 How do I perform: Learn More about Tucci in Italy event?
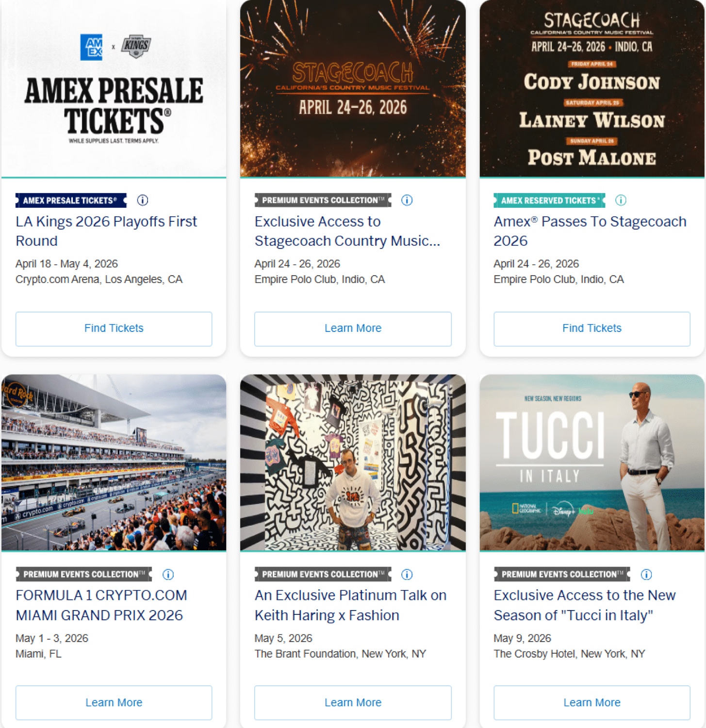pos(591,702)
